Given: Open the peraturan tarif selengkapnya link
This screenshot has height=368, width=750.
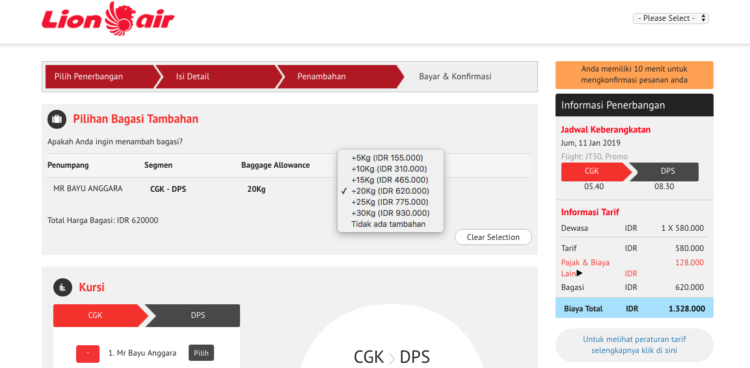Looking at the screenshot, I should (x=634, y=345).
